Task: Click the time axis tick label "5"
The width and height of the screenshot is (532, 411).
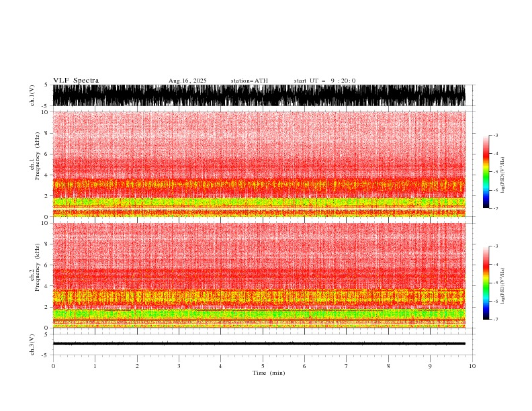Action: tap(263, 366)
